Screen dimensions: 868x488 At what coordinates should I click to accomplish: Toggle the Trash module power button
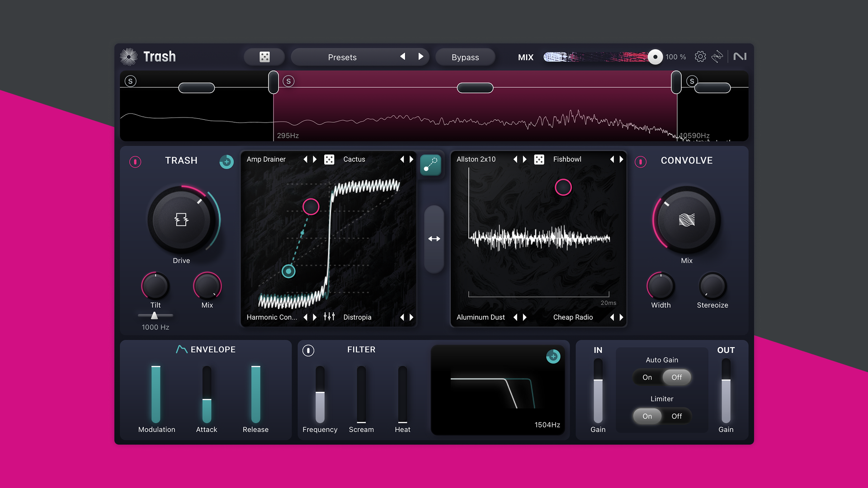(135, 162)
